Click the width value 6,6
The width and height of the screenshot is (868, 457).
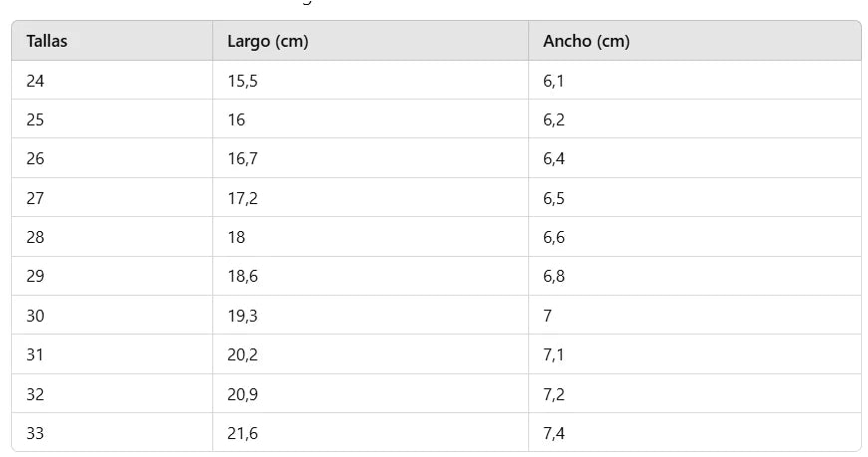[x=554, y=237]
